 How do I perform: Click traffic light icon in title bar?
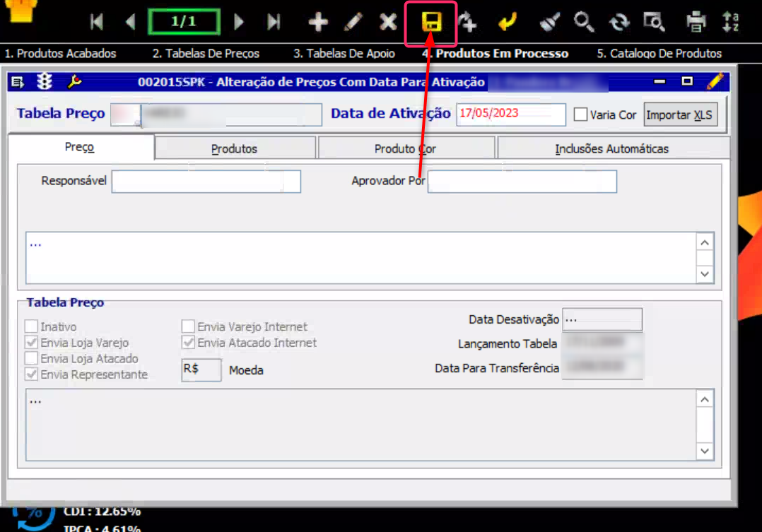point(45,82)
